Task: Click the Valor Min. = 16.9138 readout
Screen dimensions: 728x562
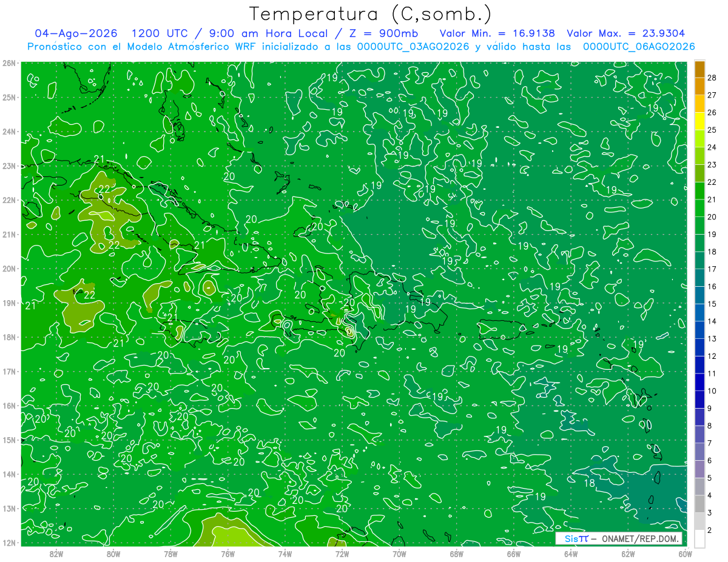Action: (497, 33)
